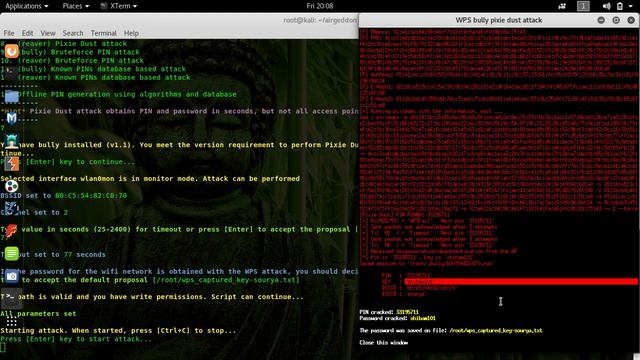Click the battery icon in top bar
Viewport: 640px width, 360px height.
pyautogui.click(x=620, y=6)
